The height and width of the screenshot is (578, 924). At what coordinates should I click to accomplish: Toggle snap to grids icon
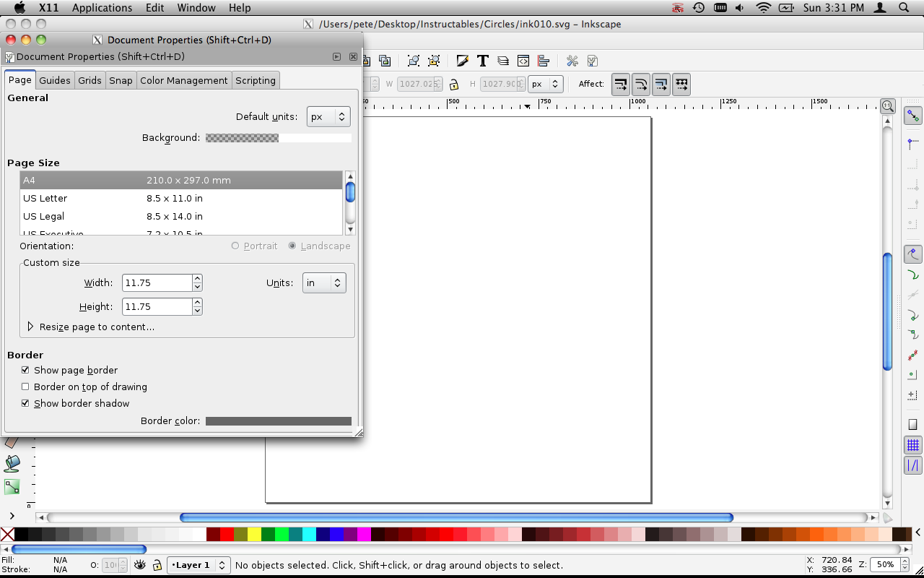click(x=912, y=445)
